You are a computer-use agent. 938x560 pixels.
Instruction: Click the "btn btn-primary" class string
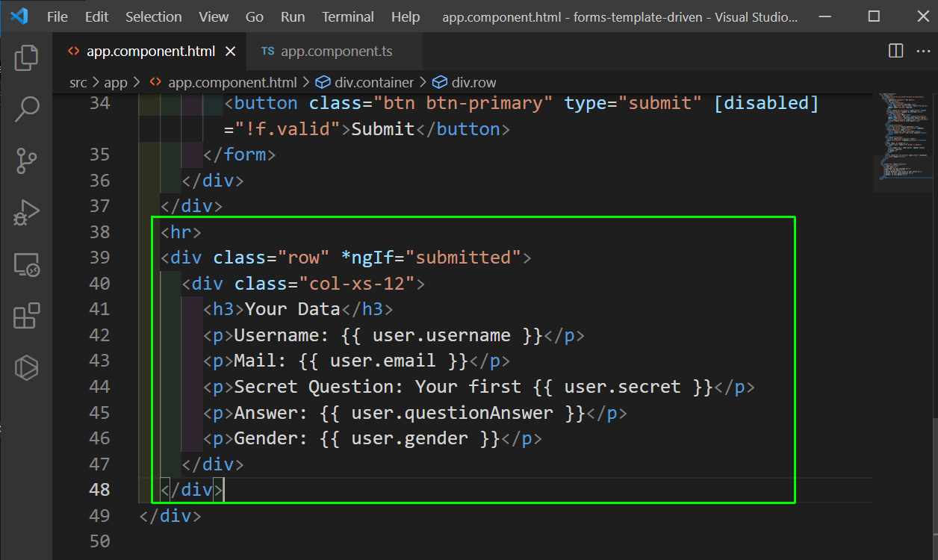463,103
